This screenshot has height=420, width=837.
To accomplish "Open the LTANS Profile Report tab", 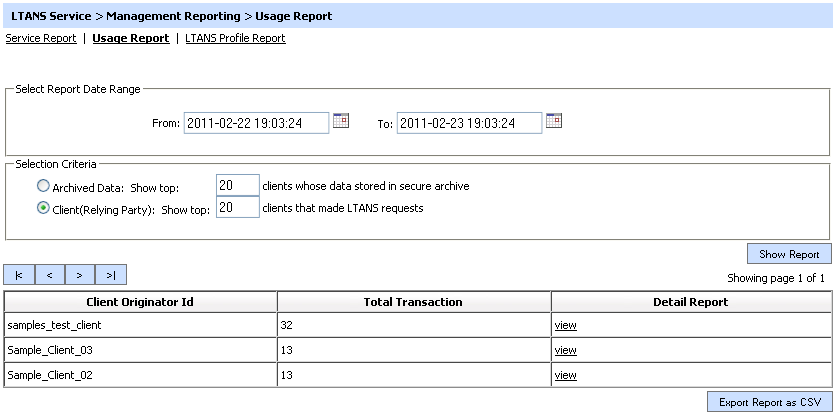I will click(235, 38).
